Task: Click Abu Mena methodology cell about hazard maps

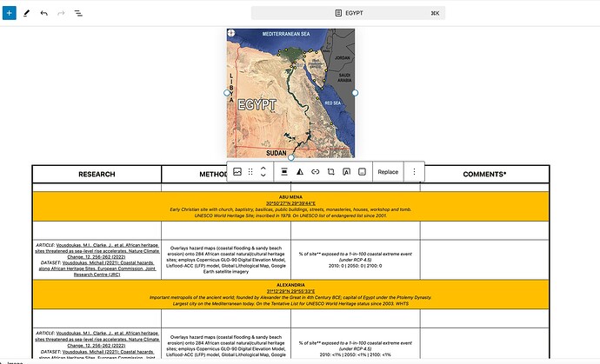Action: pos(226,260)
